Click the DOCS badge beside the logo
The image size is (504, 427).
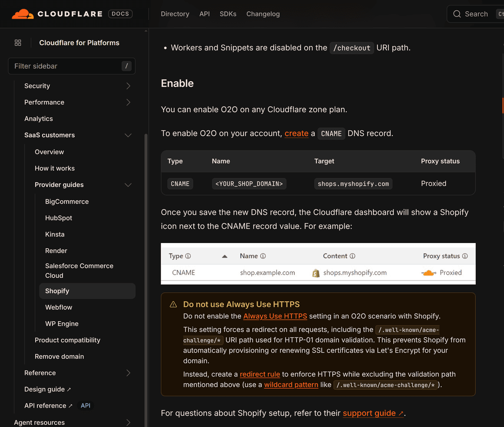[x=120, y=14]
